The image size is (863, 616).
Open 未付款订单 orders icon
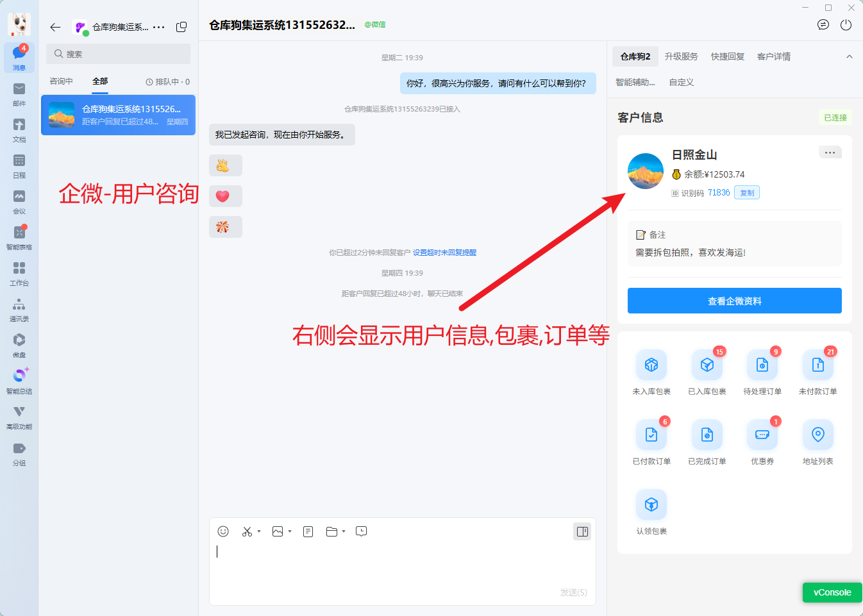pyautogui.click(x=818, y=365)
